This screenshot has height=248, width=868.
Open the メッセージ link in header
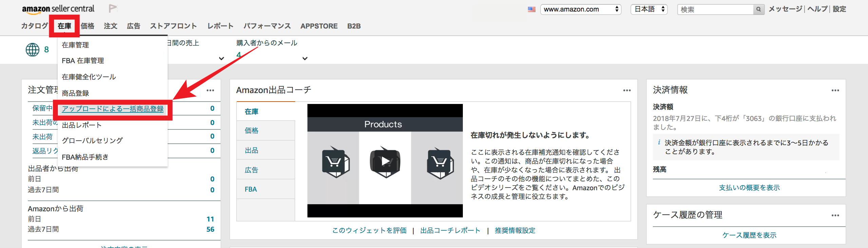coord(785,9)
